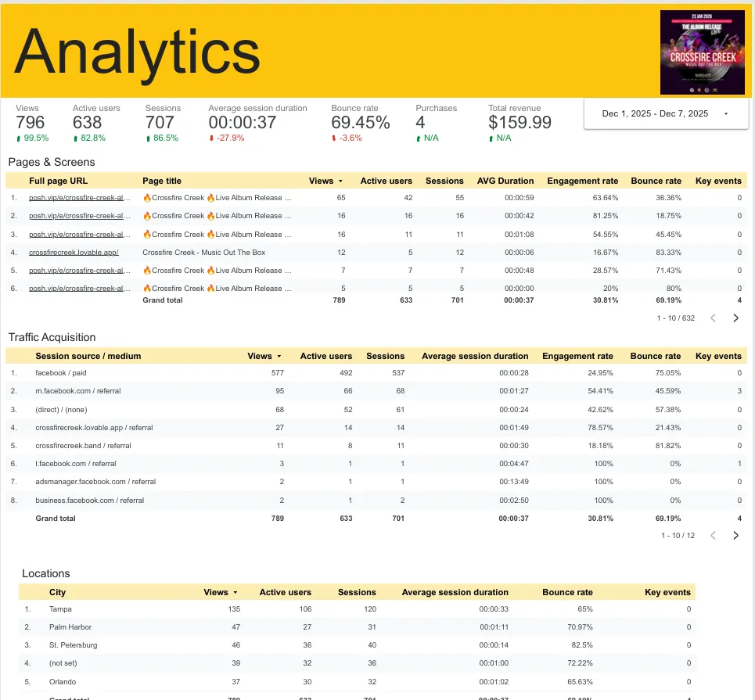Viewport: 755px width, 700px height.
Task: Open the posh.vip URL in row 6
Action: [x=80, y=289]
